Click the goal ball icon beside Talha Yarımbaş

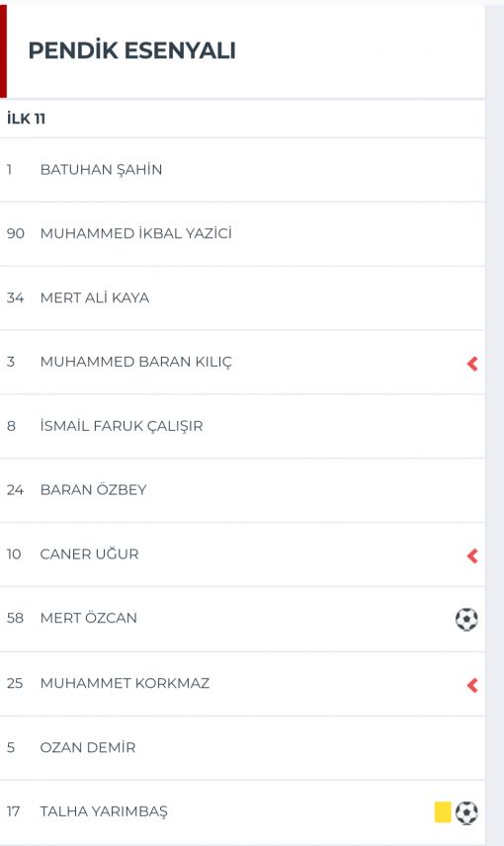coord(466,812)
